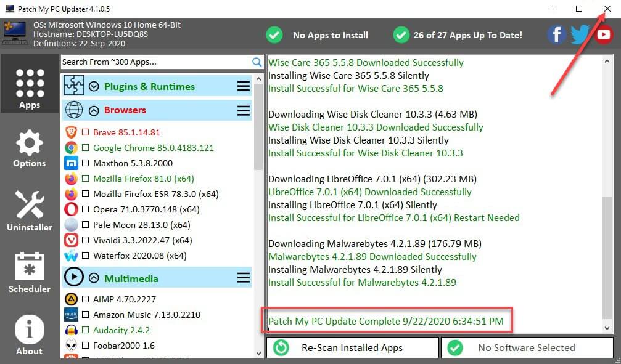Open the Facebook page icon
The height and width of the screenshot is (364, 621).
(556, 34)
